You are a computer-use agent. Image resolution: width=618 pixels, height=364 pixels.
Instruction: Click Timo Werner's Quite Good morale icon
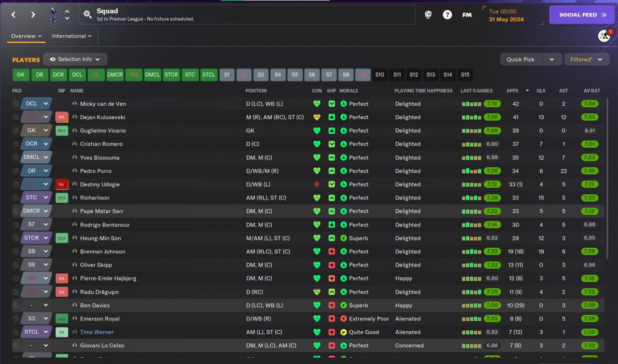pos(344,332)
